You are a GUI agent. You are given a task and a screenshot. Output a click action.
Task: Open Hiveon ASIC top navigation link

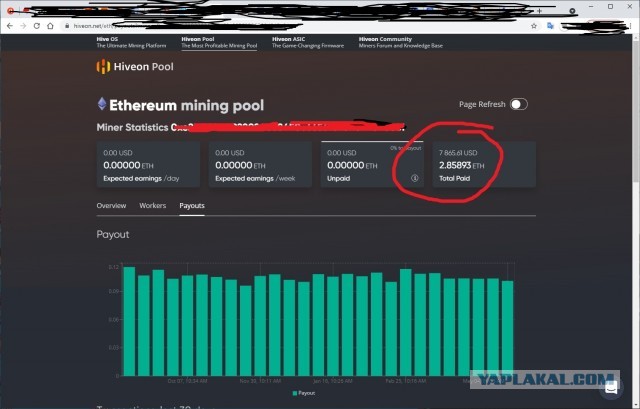coord(308,42)
